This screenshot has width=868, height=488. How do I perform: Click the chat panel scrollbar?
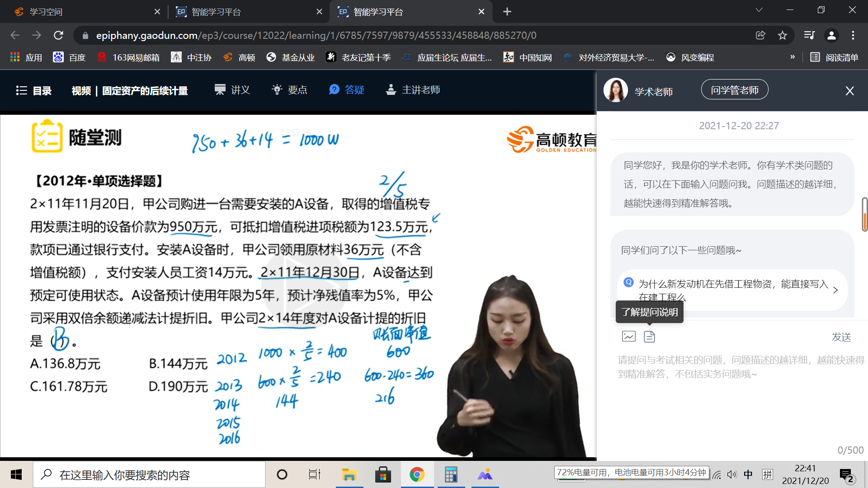864,214
